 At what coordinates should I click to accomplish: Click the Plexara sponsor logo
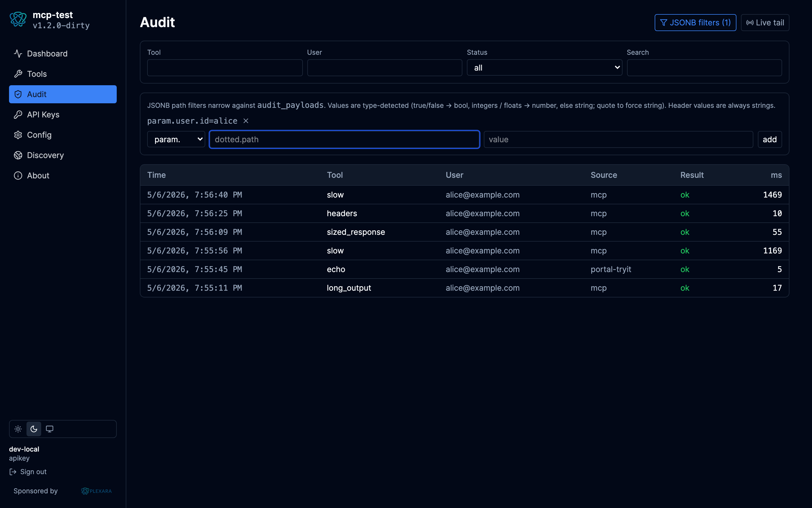97,491
